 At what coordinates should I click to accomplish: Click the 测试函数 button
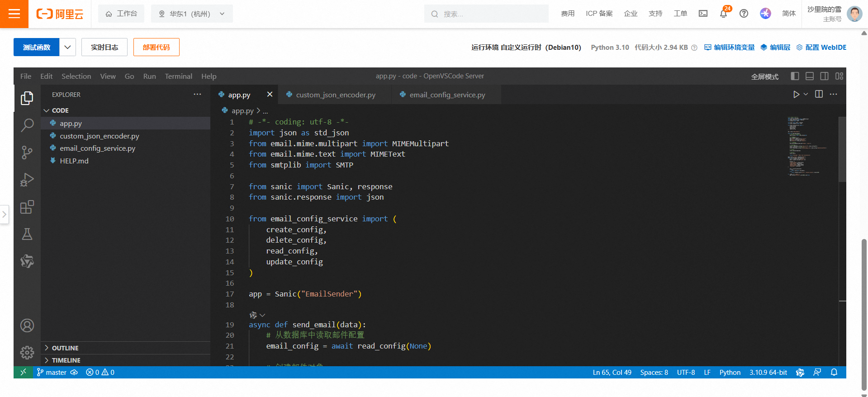point(37,47)
